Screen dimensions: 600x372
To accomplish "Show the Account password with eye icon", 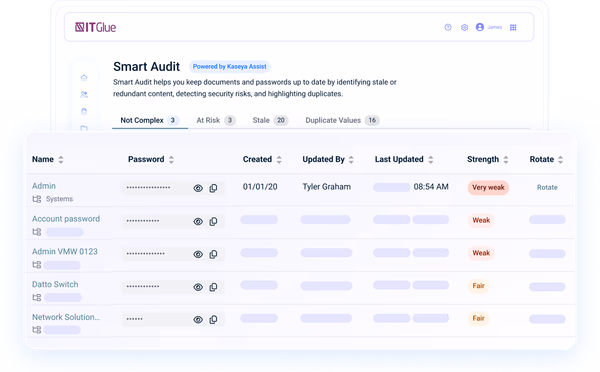I will click(x=198, y=221).
